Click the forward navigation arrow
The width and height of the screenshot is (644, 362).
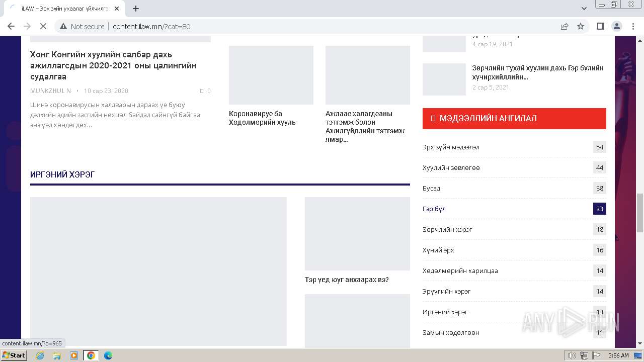[27, 27]
